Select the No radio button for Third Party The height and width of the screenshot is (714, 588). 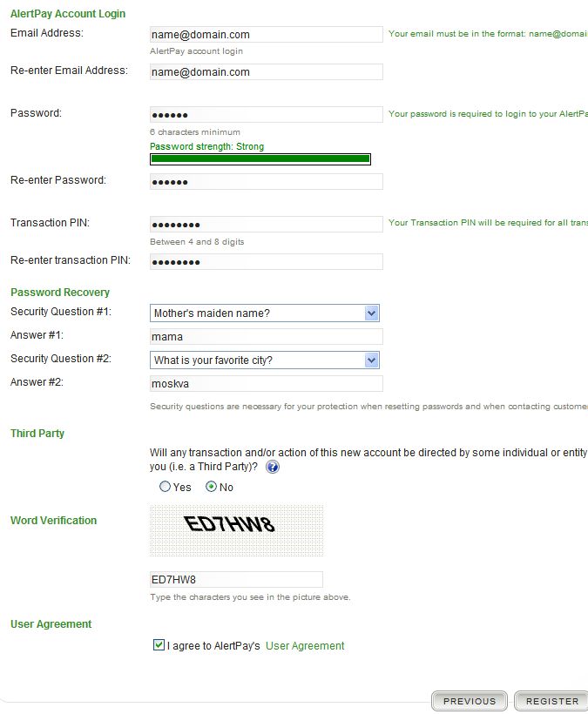pyautogui.click(x=211, y=487)
